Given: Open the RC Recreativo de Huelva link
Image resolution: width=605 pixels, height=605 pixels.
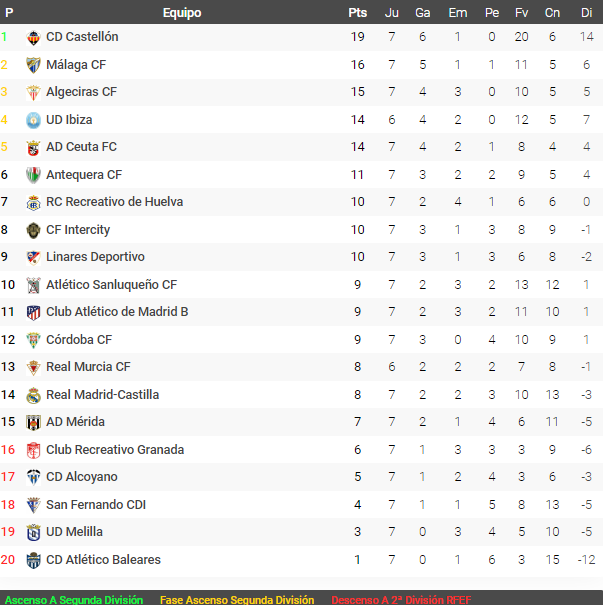Looking at the screenshot, I should [x=114, y=202].
